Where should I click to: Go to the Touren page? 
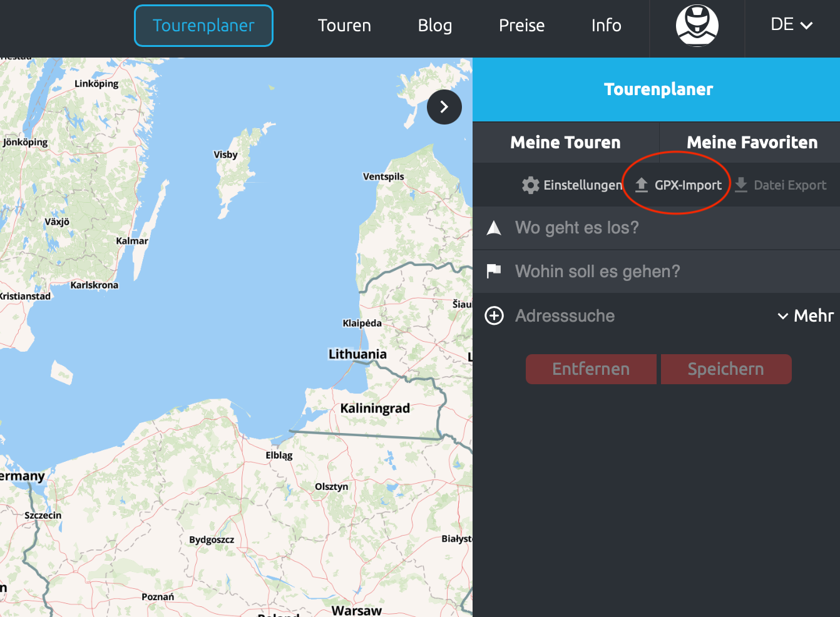coord(344,26)
